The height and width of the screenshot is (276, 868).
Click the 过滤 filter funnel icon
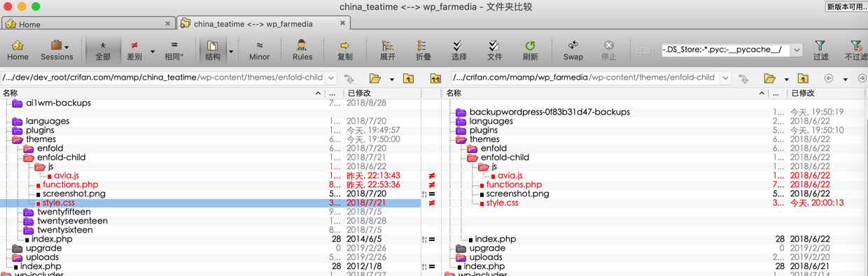(820, 50)
